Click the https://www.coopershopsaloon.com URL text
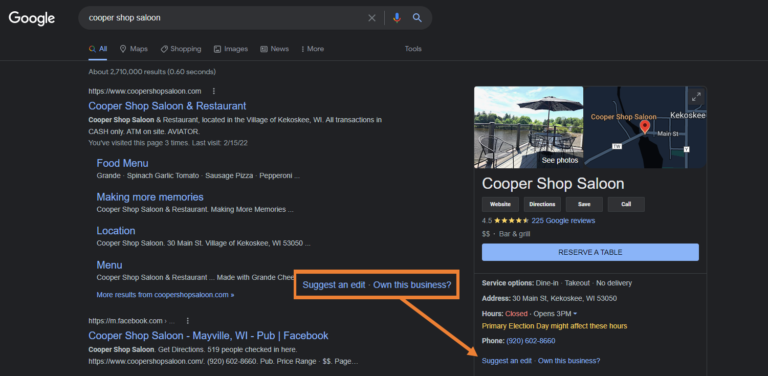This screenshot has width=768, height=376. pyautogui.click(x=144, y=91)
